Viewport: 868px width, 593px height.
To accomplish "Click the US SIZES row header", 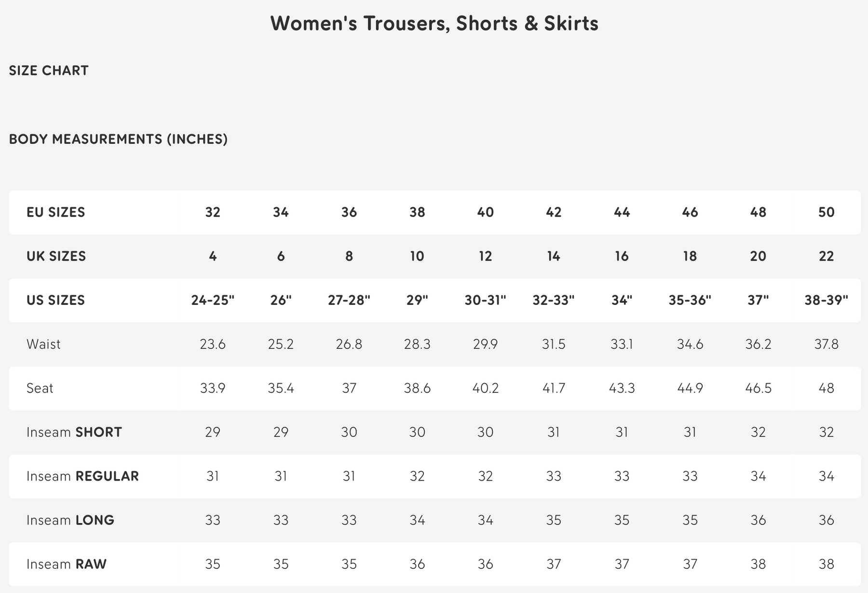I will pos(55,300).
